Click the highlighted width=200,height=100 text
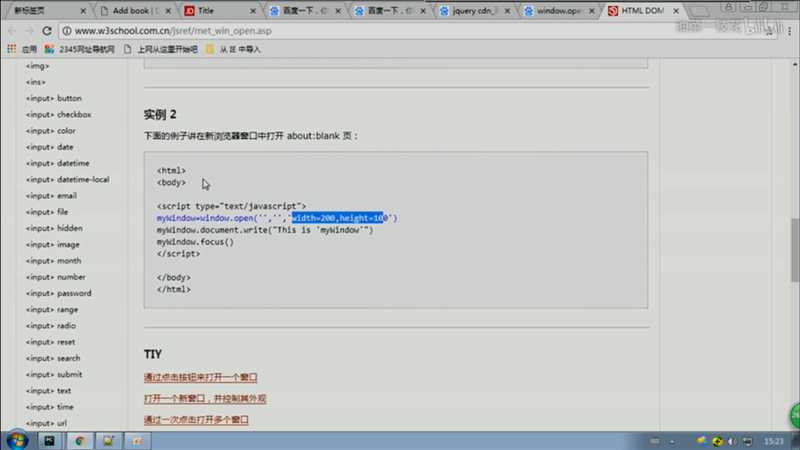800x450 pixels. 337,218
